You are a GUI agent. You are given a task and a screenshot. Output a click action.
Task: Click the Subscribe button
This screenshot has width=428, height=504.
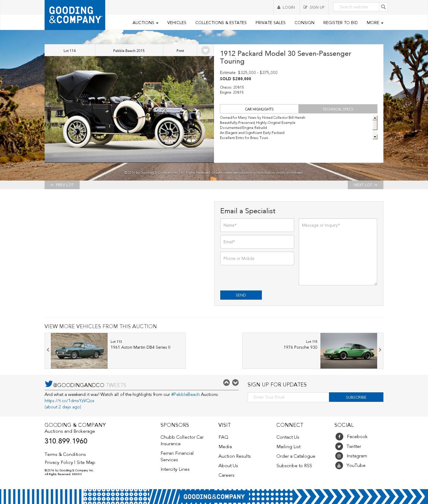356,397
